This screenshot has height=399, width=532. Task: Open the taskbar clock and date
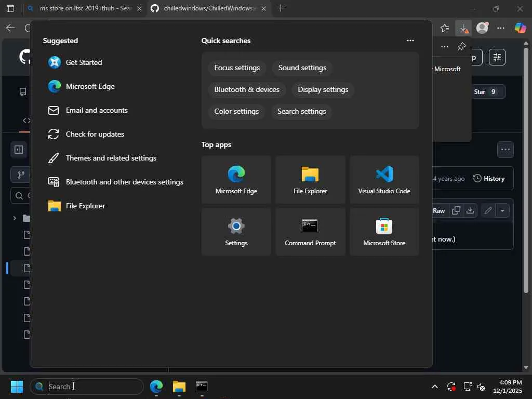[x=508, y=387]
